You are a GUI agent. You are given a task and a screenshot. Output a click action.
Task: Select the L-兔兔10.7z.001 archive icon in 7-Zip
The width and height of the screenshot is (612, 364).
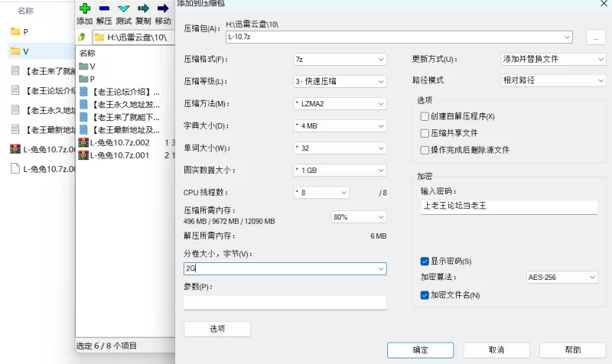point(83,155)
